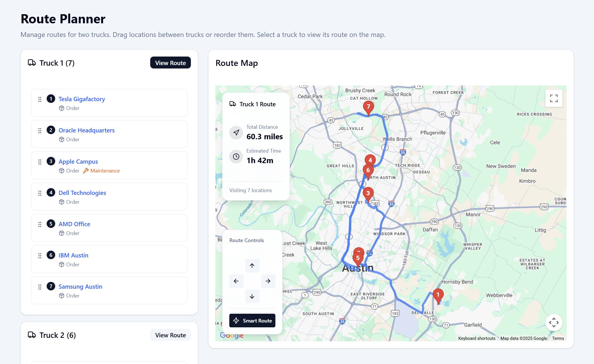Screen dimensions: 594x364
Task: Open the Dell Technologies link
Action: coord(82,193)
